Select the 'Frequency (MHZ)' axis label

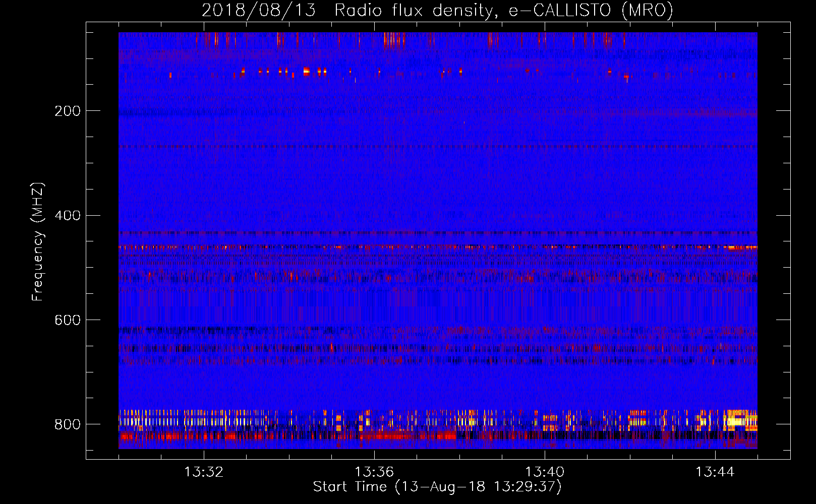(38, 242)
